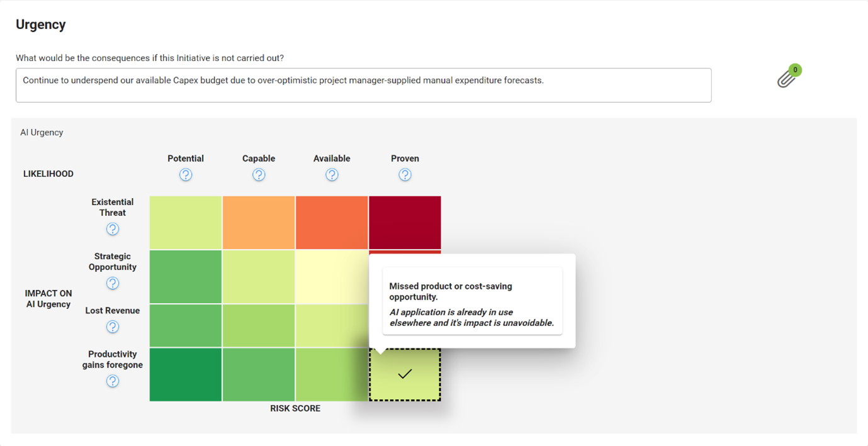The width and height of the screenshot is (868, 446).
Task: Click the 'Productivity gains foregone' row label
Action: [x=113, y=359]
